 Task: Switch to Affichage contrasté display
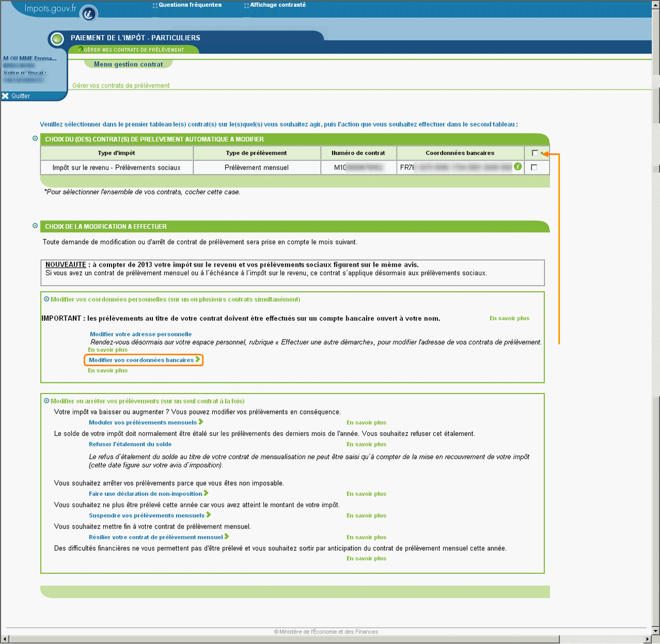tap(278, 5)
